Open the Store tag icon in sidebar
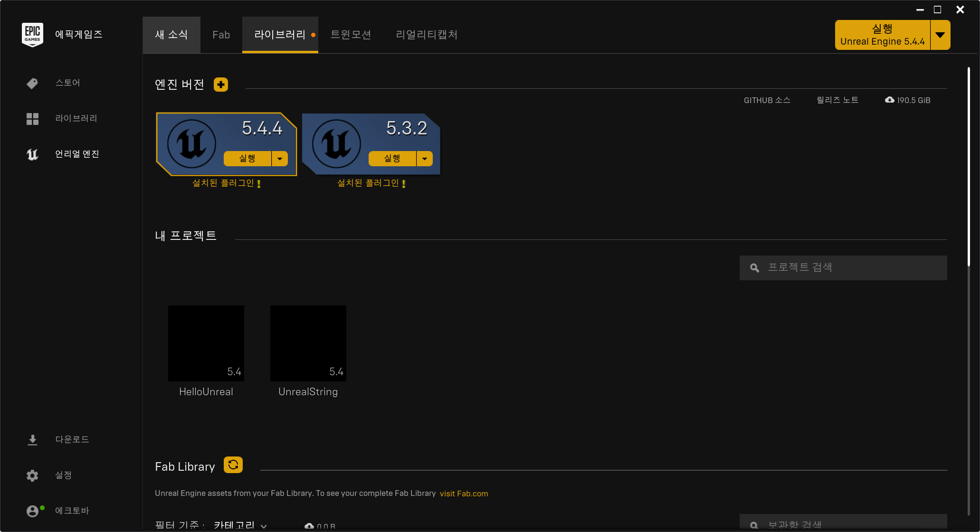 (32, 84)
